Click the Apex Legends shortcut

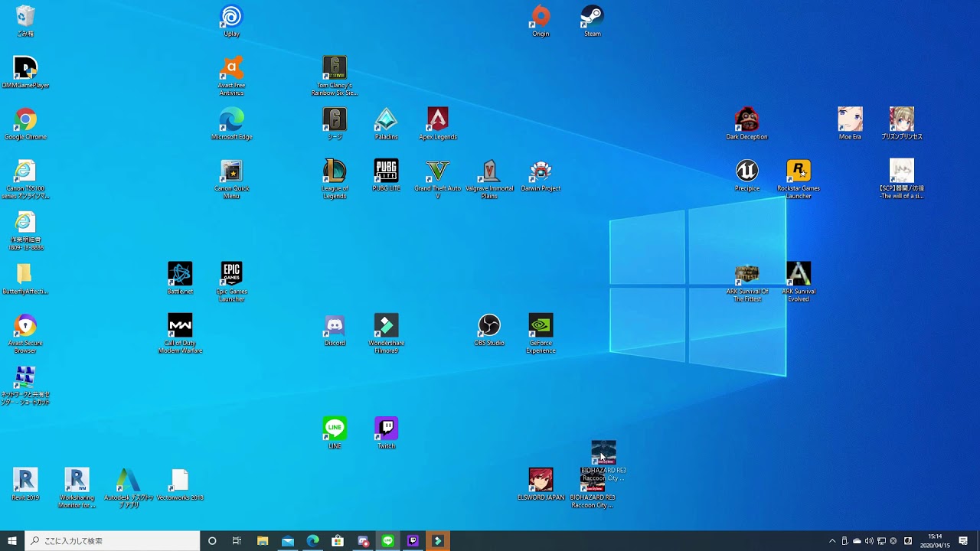pyautogui.click(x=437, y=124)
